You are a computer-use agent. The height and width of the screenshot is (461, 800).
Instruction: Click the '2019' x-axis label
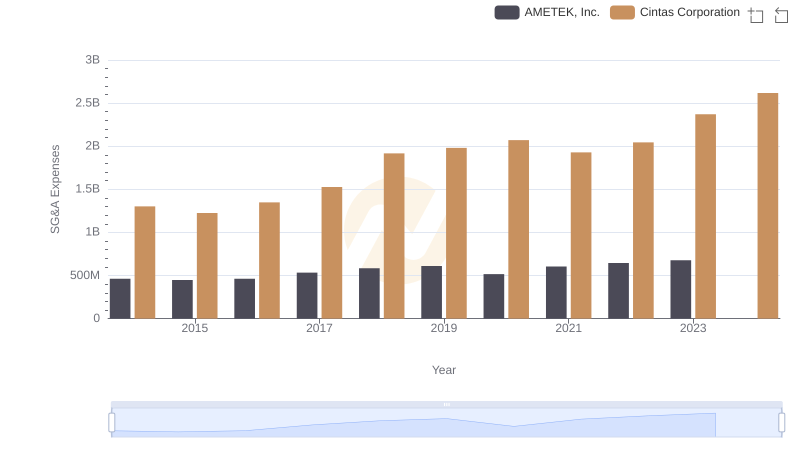click(x=444, y=328)
